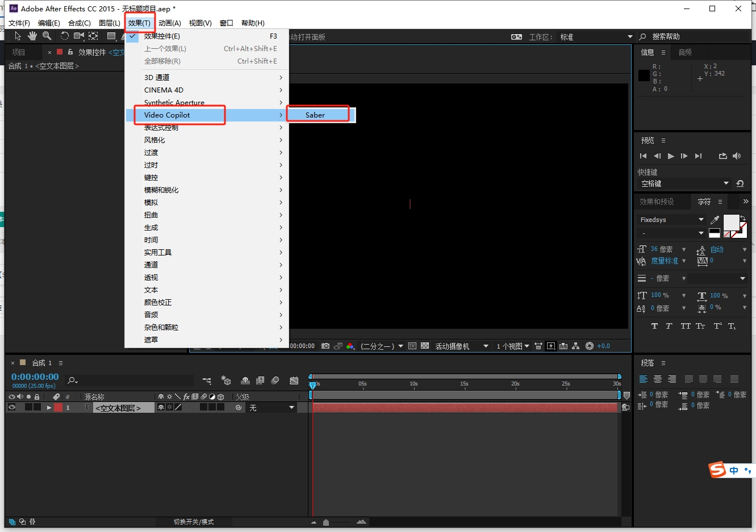
Task: Expand the empty text layer properties
Action: coord(49,408)
